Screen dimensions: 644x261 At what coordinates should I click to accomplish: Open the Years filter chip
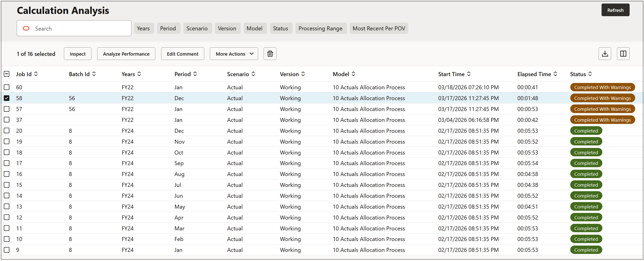pos(143,28)
